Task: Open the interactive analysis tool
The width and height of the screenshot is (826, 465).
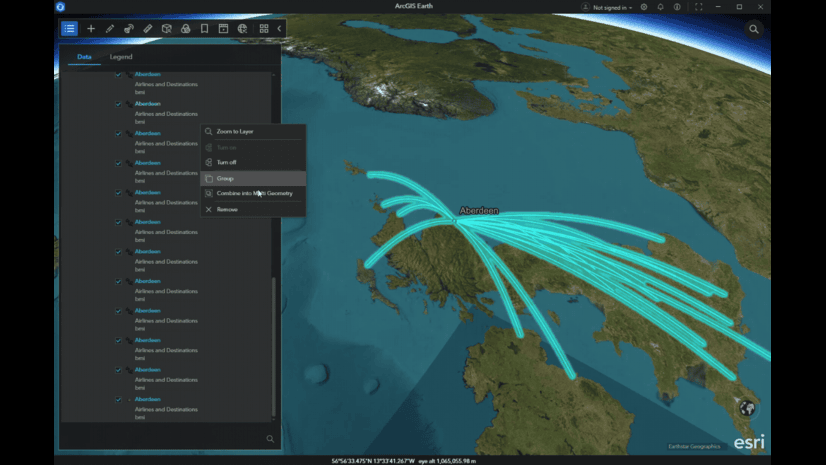Action: [x=129, y=28]
